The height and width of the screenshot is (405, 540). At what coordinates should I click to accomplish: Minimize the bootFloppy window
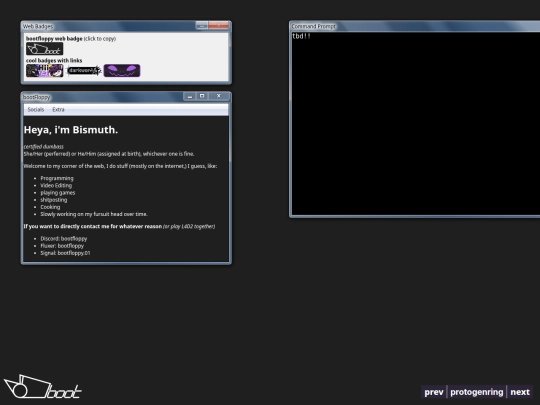[x=189, y=96]
